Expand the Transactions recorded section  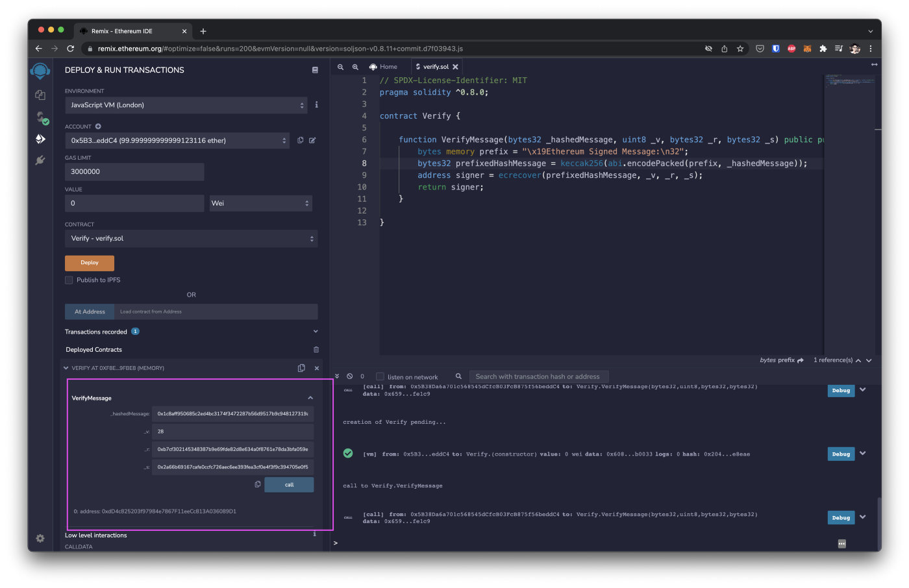pos(316,332)
